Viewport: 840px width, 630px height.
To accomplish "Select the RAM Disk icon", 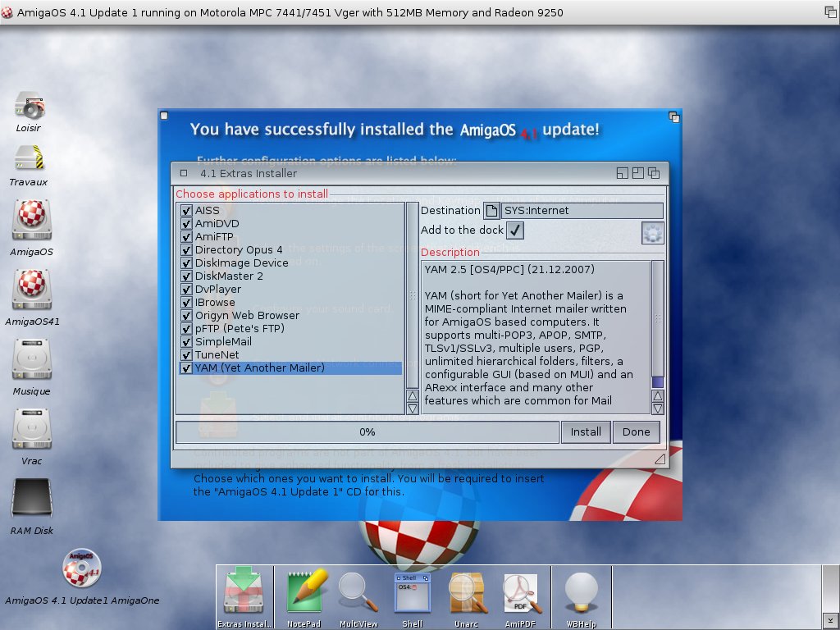I will pyautogui.click(x=32, y=498).
